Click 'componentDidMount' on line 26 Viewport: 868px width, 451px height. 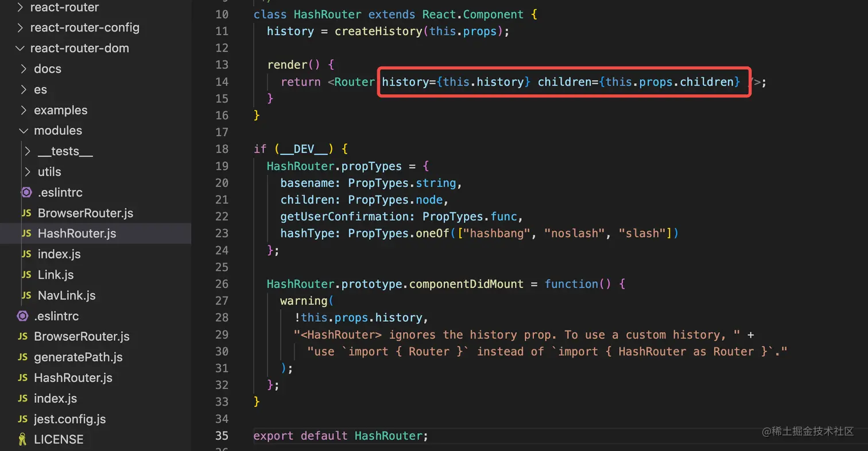coord(467,284)
